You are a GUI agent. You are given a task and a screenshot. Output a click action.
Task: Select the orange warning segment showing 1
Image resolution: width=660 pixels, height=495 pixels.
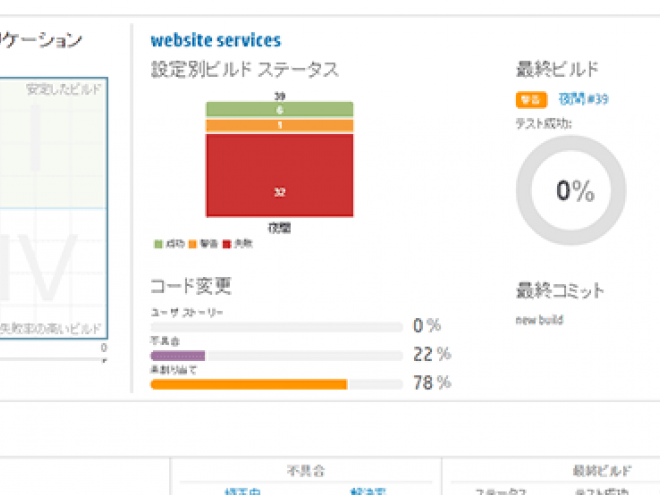[x=279, y=125]
